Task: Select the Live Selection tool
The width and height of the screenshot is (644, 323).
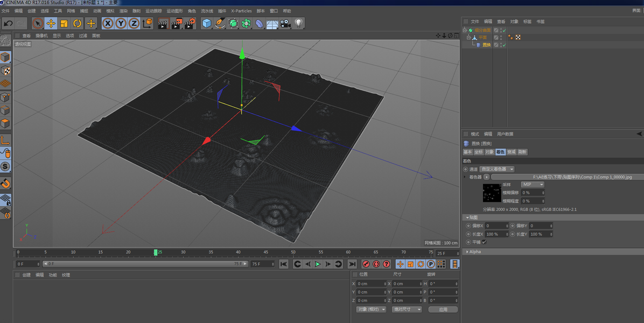Action: click(38, 23)
